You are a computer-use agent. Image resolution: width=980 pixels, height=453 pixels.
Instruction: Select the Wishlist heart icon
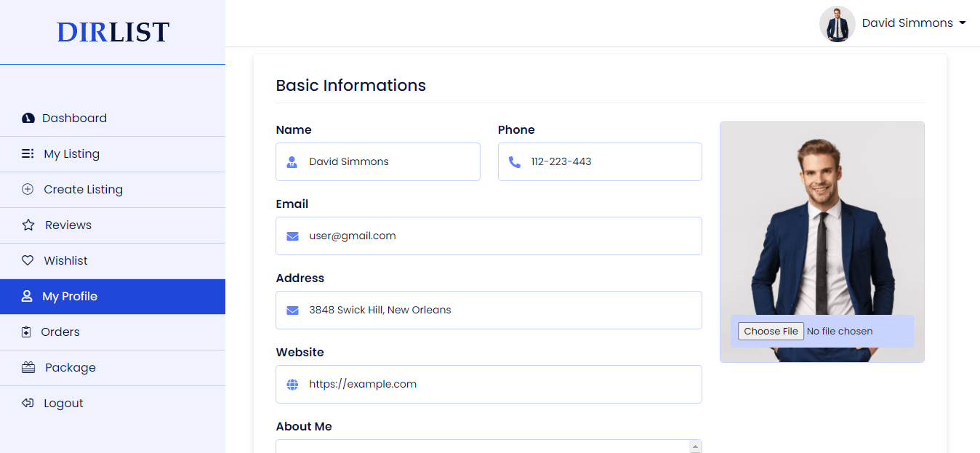28,260
